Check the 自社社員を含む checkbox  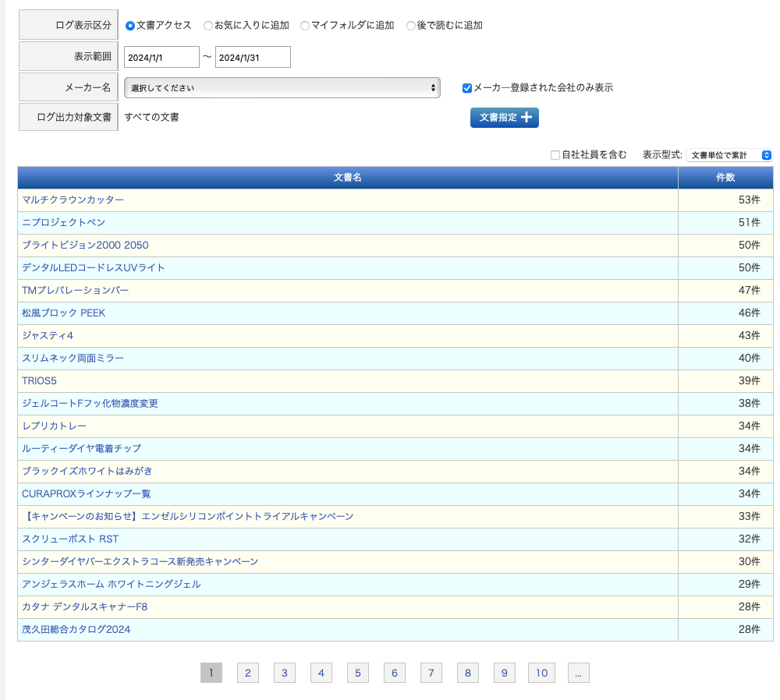pyautogui.click(x=555, y=155)
